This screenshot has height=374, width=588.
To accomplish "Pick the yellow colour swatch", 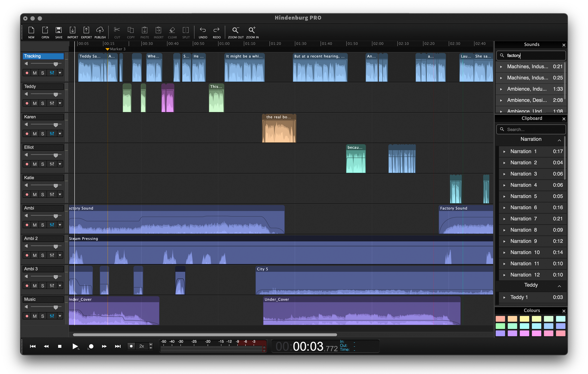I will click(x=524, y=319).
